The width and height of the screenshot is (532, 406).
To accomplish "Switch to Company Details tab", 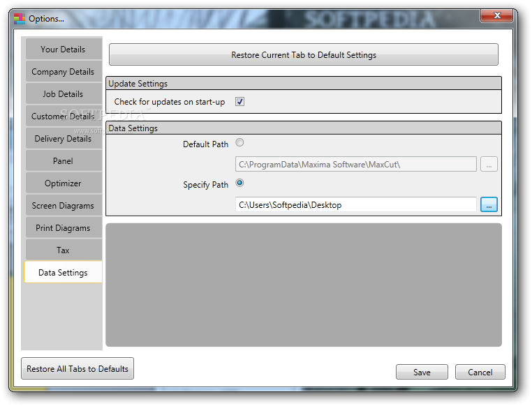I will 64,72.
